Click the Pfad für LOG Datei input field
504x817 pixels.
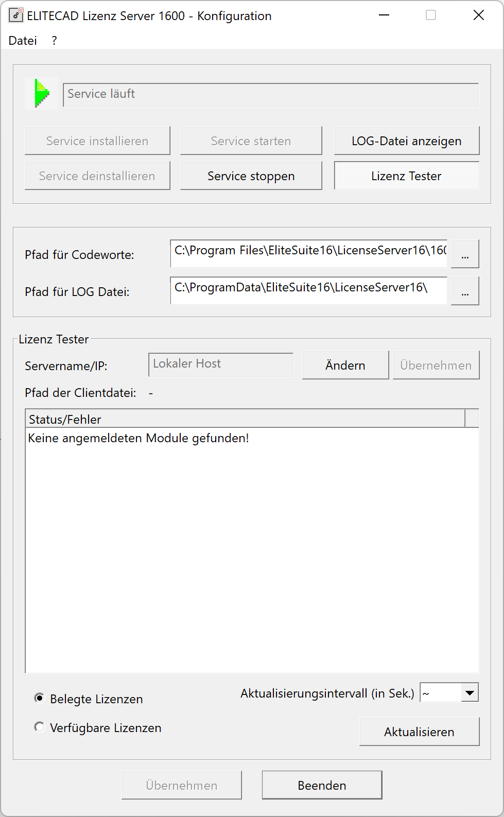coord(309,290)
